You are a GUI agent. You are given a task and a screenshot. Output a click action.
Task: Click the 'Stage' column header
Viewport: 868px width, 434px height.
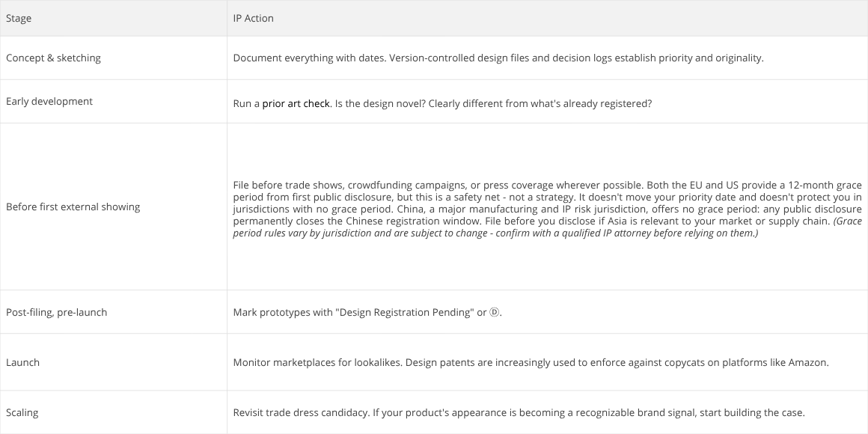(x=114, y=18)
